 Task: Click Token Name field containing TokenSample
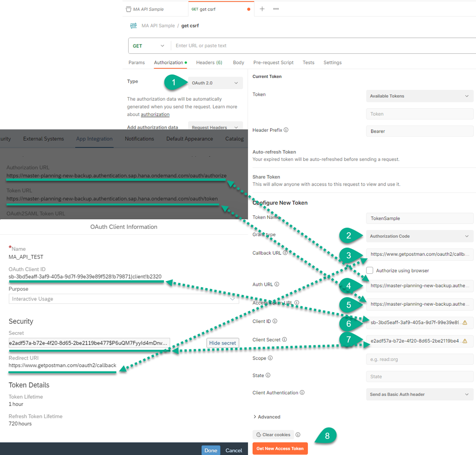point(419,218)
